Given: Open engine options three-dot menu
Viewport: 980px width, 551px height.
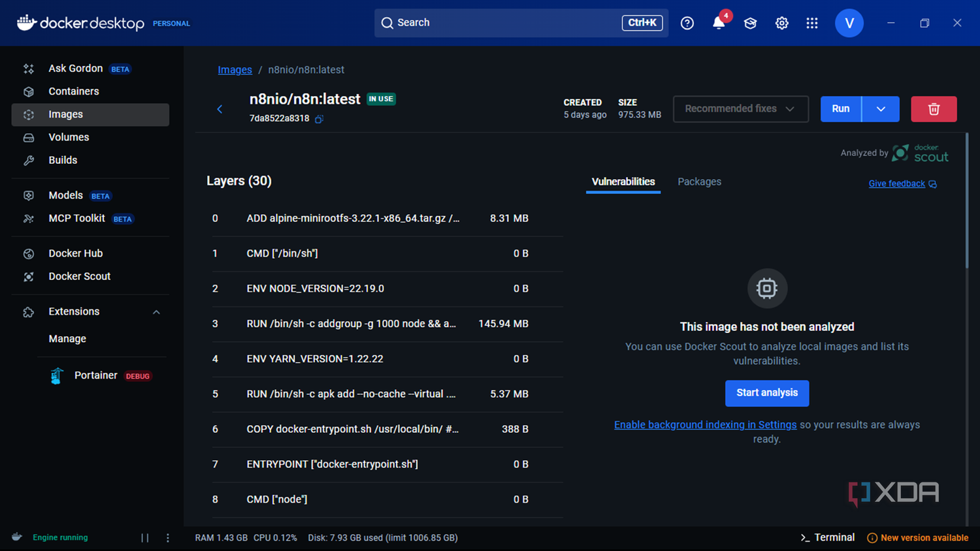Looking at the screenshot, I should [168, 538].
